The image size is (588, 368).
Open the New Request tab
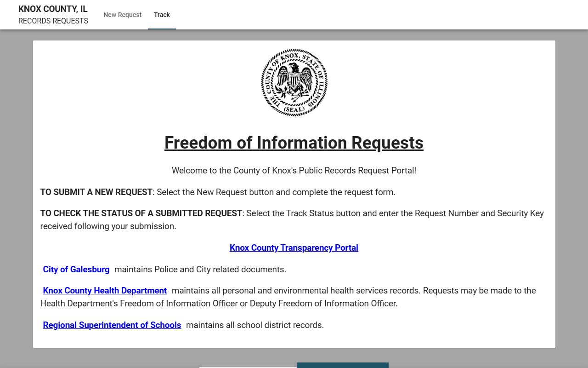(x=123, y=15)
